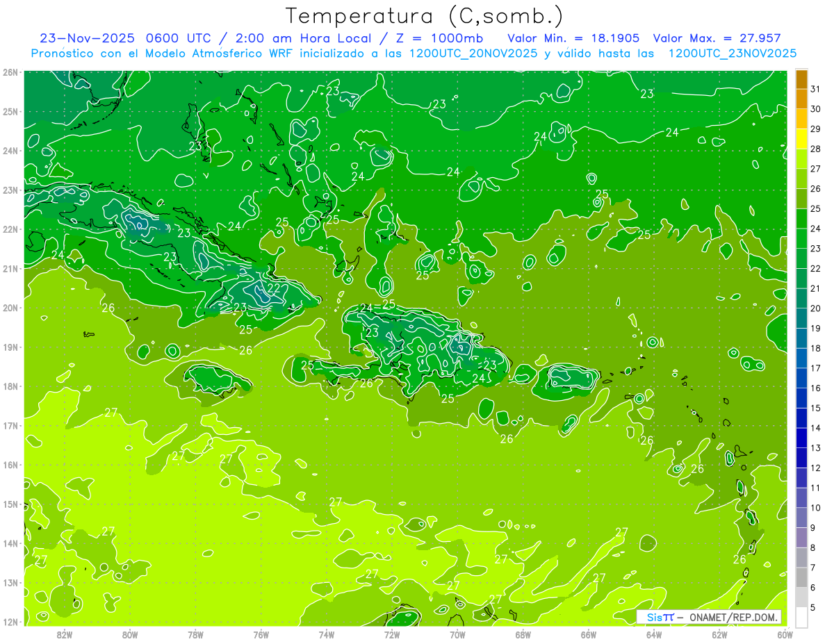Click the latitude axis label "14N"

10,543
